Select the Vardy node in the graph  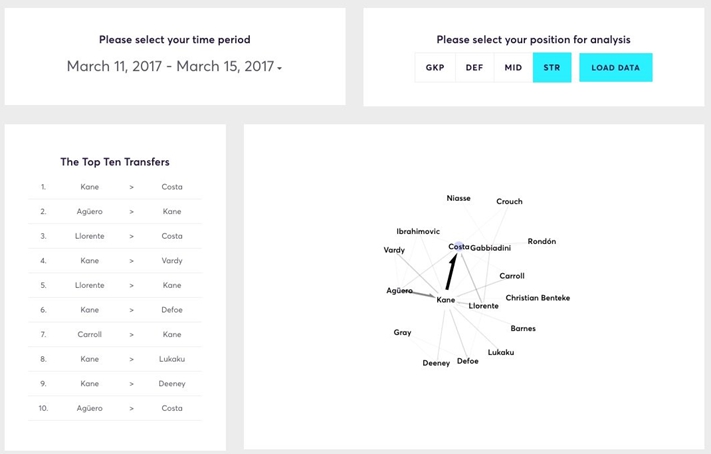tap(394, 250)
